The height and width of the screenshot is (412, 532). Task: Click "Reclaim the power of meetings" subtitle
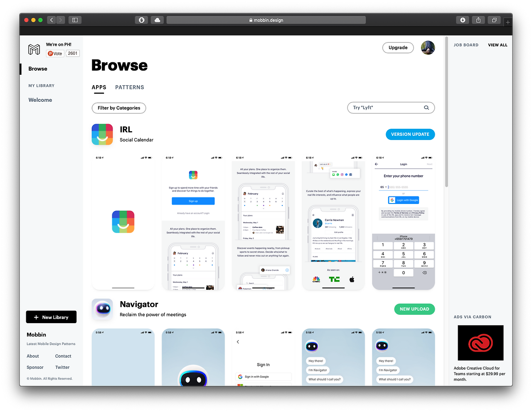(153, 315)
